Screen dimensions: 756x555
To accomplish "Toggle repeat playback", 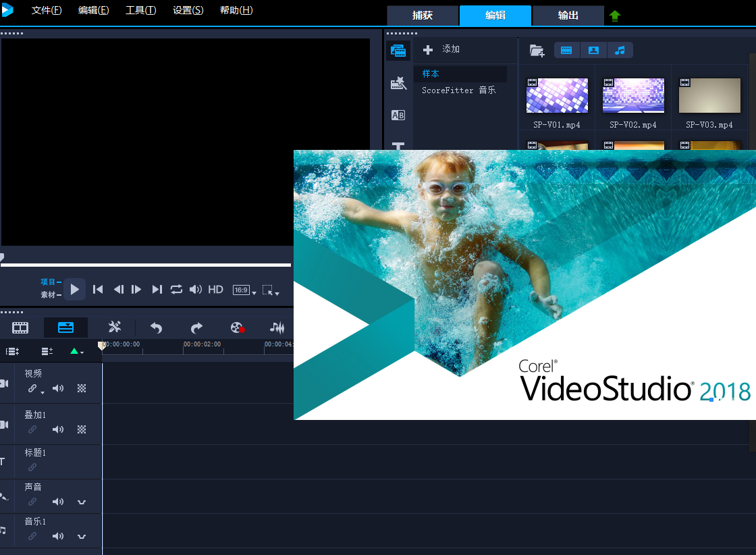I will [176, 289].
